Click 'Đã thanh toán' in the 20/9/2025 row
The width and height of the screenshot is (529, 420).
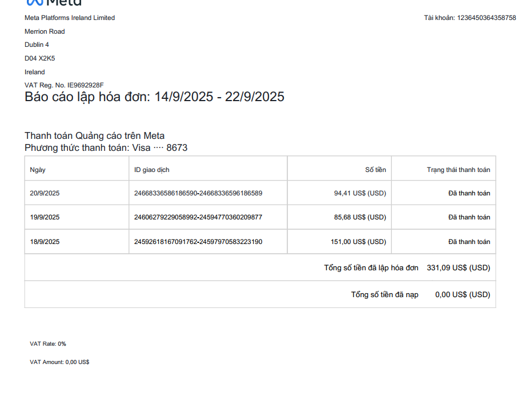coord(469,193)
